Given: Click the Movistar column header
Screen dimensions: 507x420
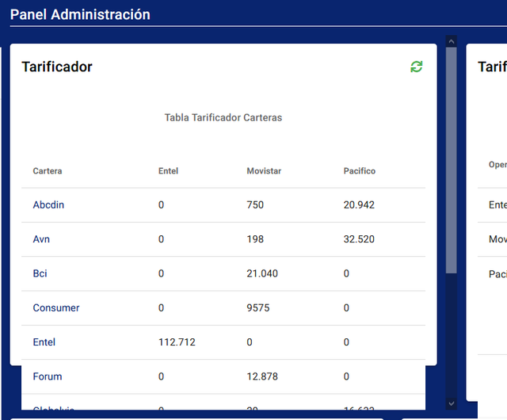Looking at the screenshot, I should point(264,171).
